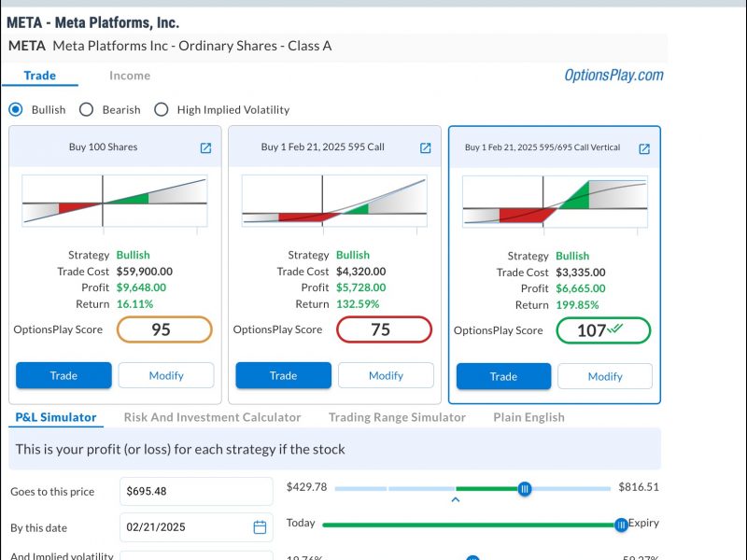Click the 595 Call payoff chart
The width and height of the screenshot is (747, 560).
[x=334, y=201]
